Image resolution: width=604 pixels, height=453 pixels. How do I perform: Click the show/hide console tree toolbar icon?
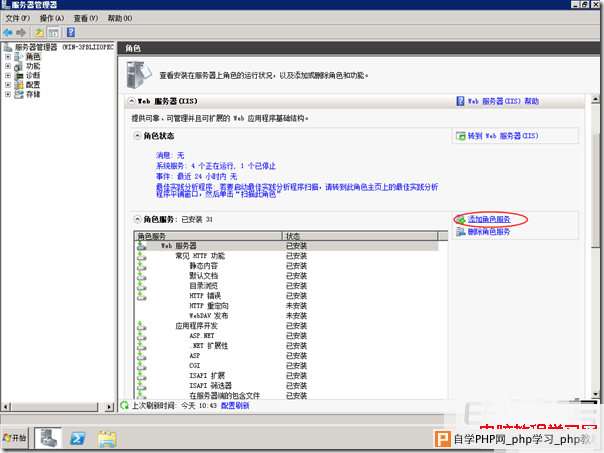click(54, 32)
